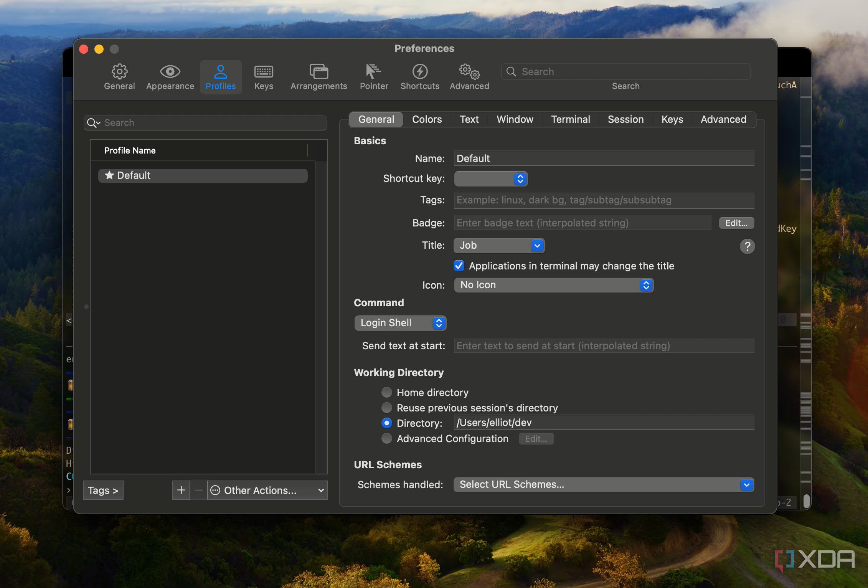Click the Send text at start field

(x=604, y=345)
